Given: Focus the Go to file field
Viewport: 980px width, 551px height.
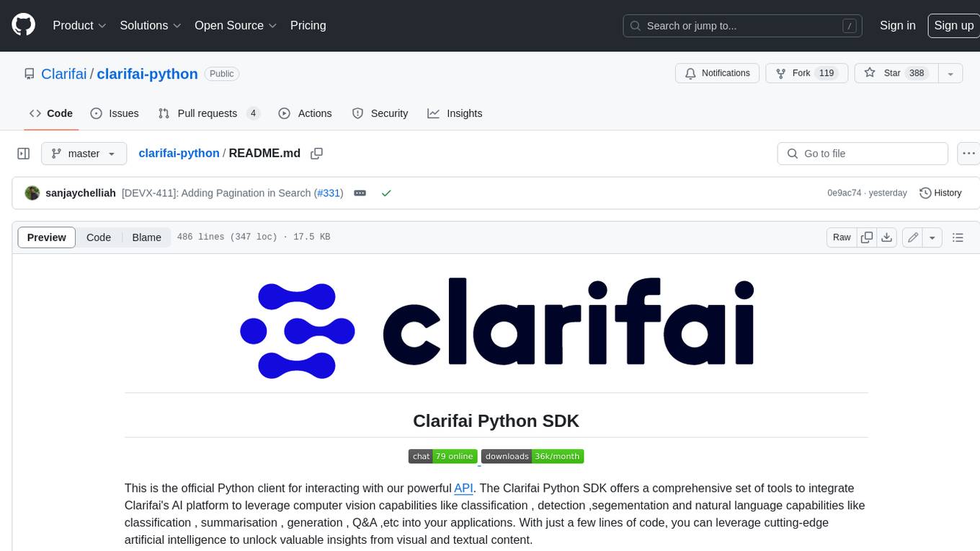Looking at the screenshot, I should coord(863,154).
